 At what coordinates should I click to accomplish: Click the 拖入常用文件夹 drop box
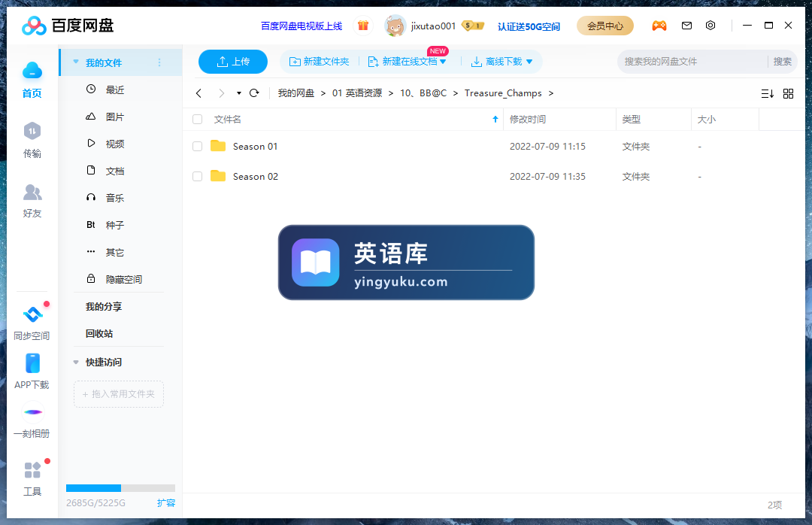119,394
